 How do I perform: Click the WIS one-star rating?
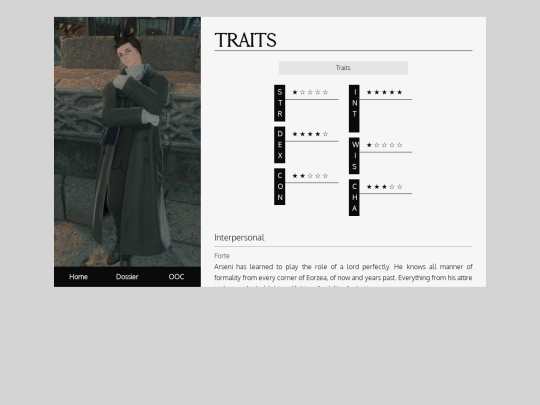point(384,145)
